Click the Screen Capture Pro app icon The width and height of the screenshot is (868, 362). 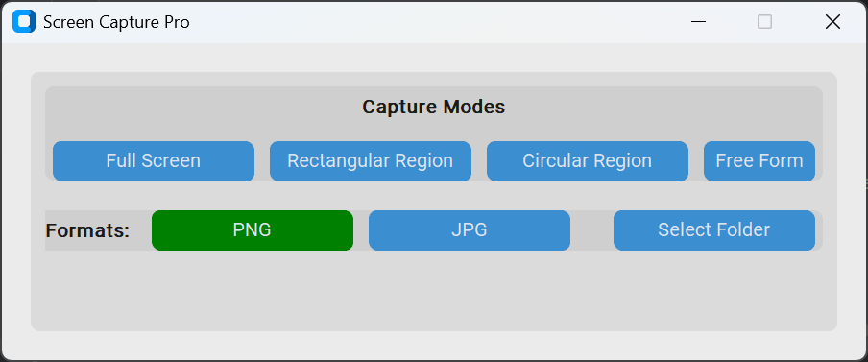click(x=24, y=21)
